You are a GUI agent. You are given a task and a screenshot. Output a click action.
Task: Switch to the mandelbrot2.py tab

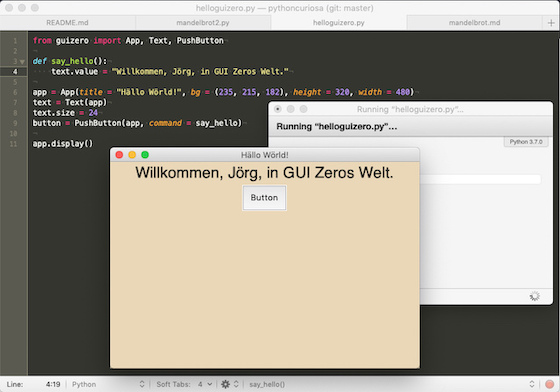point(203,23)
